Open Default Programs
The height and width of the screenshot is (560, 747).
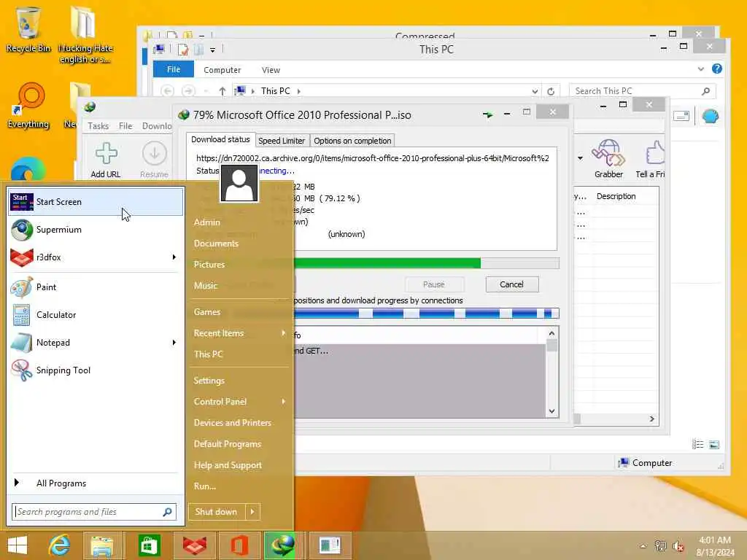tap(228, 444)
